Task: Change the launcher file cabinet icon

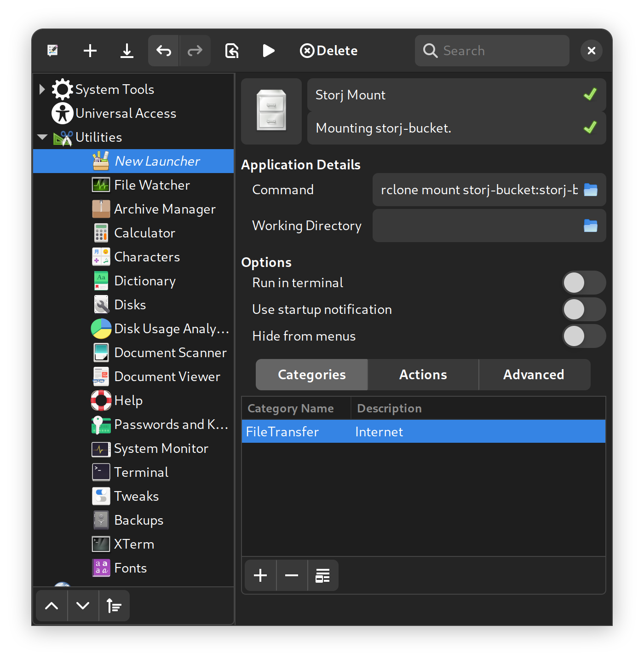Action: click(x=271, y=111)
